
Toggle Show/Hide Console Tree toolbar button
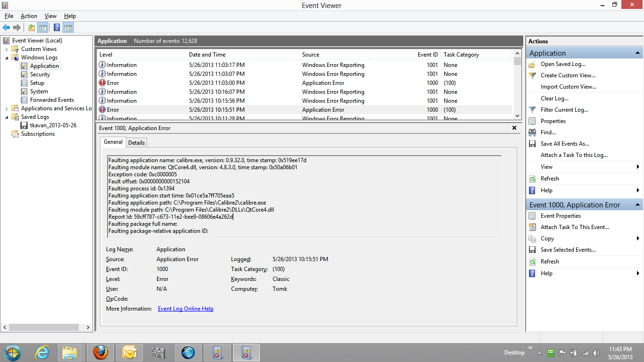(x=43, y=27)
